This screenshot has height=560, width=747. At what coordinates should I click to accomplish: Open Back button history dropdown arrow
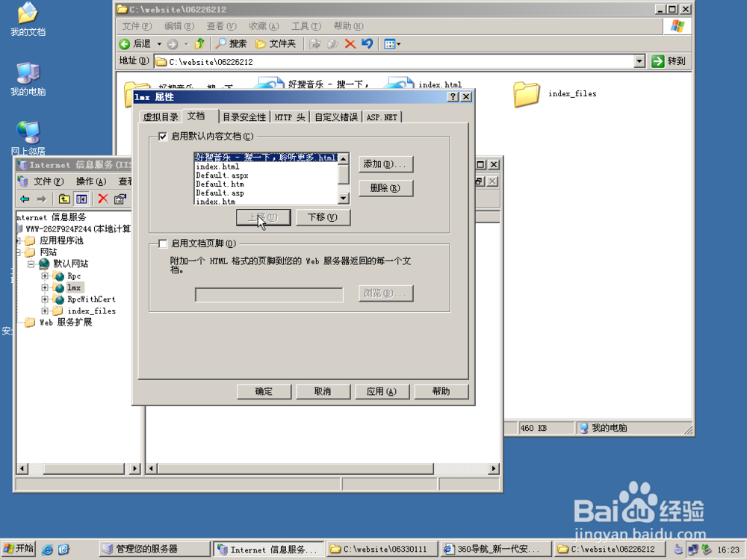[x=159, y=44]
